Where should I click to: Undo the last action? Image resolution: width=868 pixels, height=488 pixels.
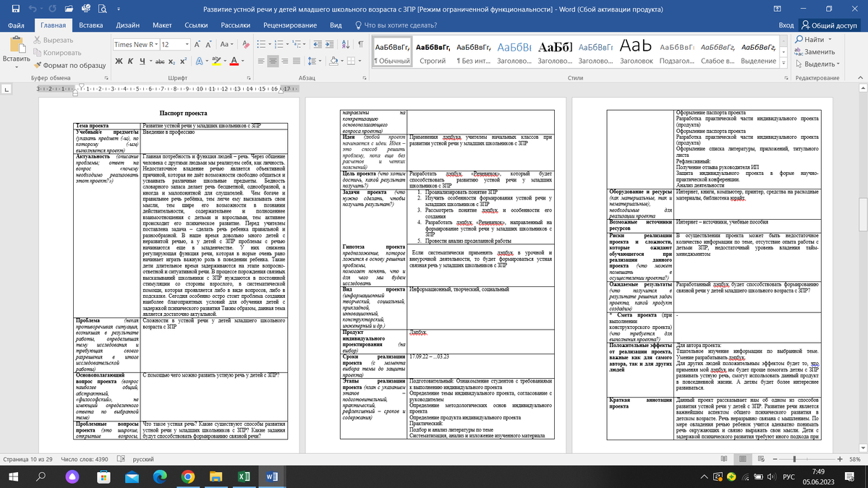point(34,9)
